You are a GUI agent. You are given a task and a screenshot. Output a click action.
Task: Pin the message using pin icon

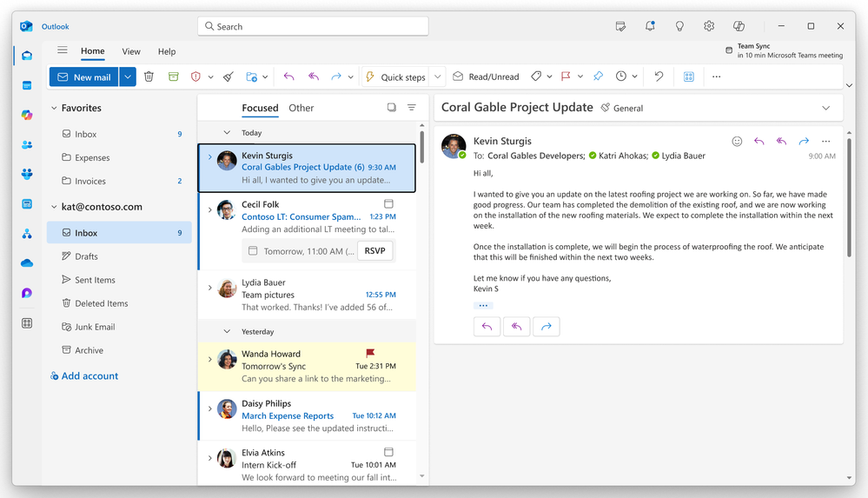pyautogui.click(x=598, y=76)
